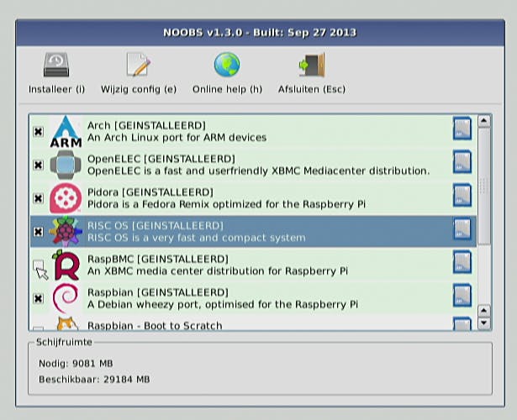Screen dimensions: 517x420
Task: Click the Afsluiten (Esc) label
Action: pyautogui.click(x=312, y=89)
